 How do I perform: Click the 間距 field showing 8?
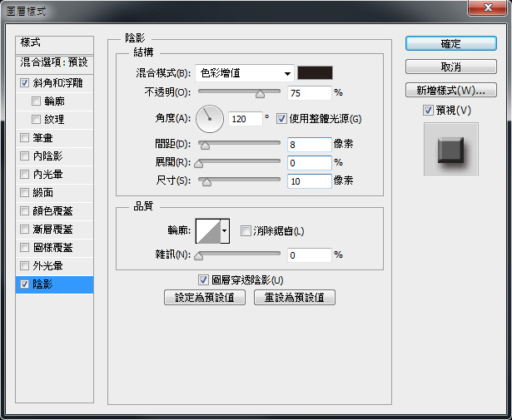pos(309,145)
